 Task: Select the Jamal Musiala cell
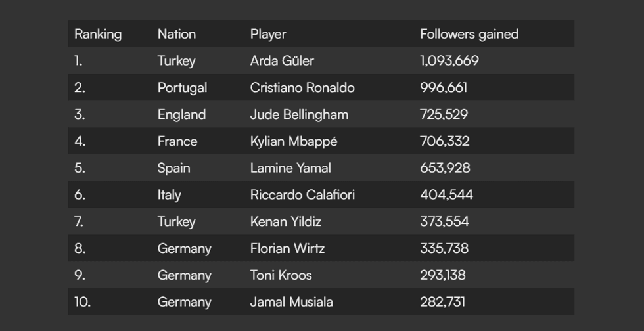(x=291, y=302)
